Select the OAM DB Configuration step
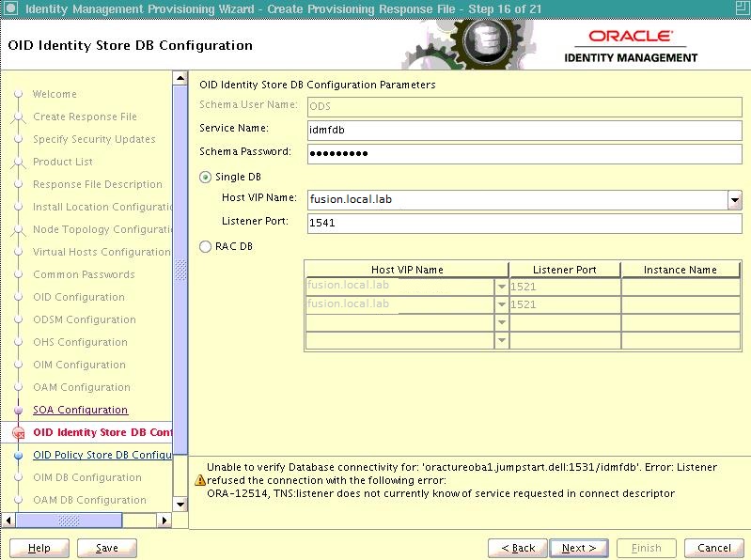The image size is (751, 560). pyautogui.click(x=89, y=500)
